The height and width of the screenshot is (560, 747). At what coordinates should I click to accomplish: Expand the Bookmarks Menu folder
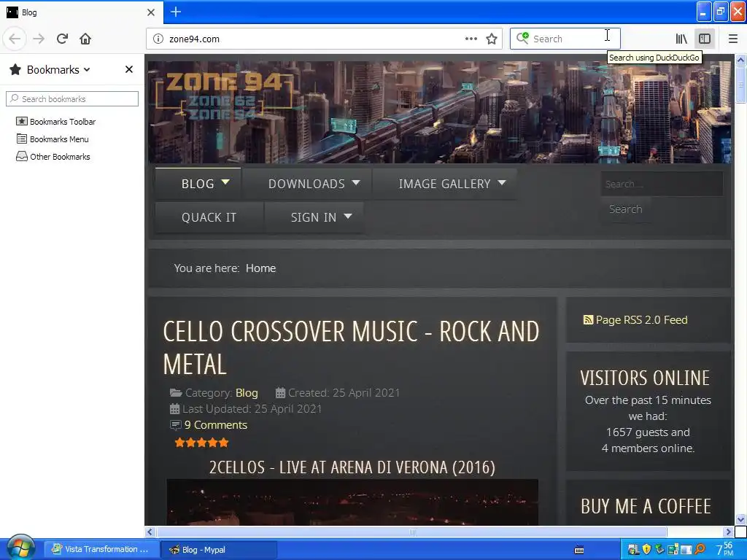pyautogui.click(x=53, y=139)
